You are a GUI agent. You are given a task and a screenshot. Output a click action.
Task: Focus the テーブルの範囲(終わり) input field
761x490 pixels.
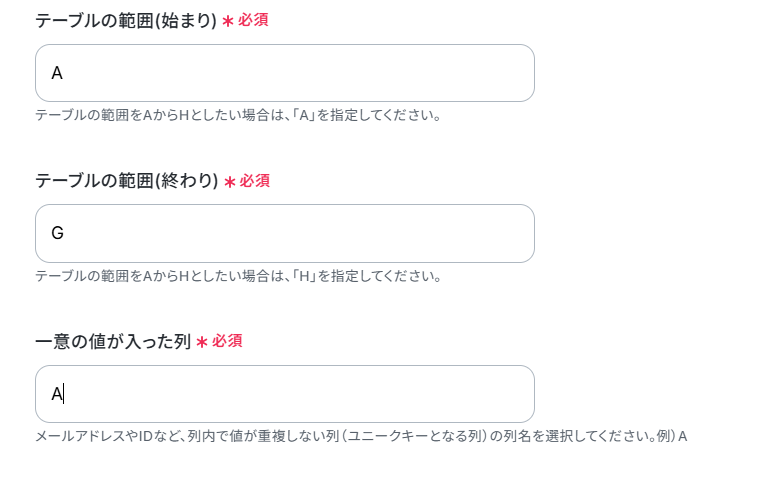pos(285,233)
